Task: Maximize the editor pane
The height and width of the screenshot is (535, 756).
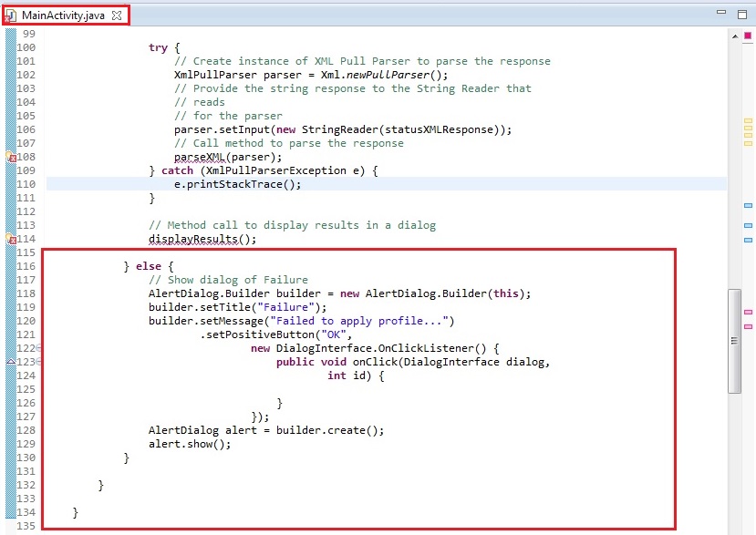Action: tap(740, 14)
